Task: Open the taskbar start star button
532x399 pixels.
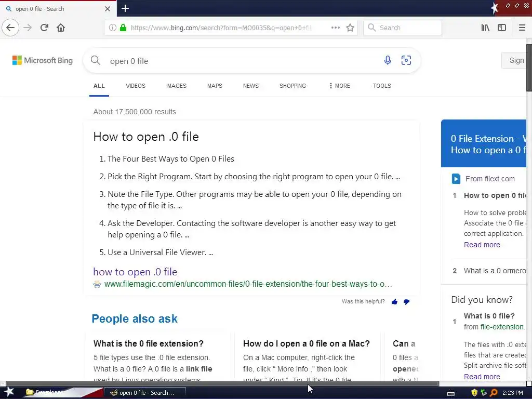Action: (x=9, y=392)
